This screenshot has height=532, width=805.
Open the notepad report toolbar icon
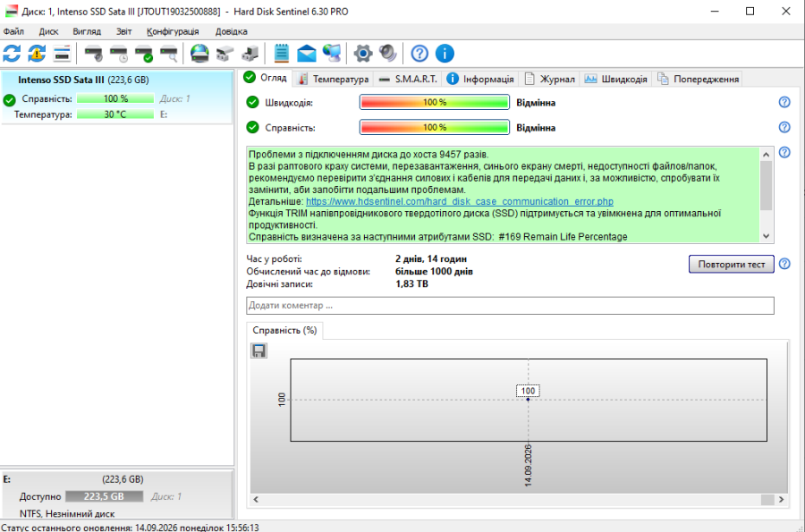(x=282, y=54)
